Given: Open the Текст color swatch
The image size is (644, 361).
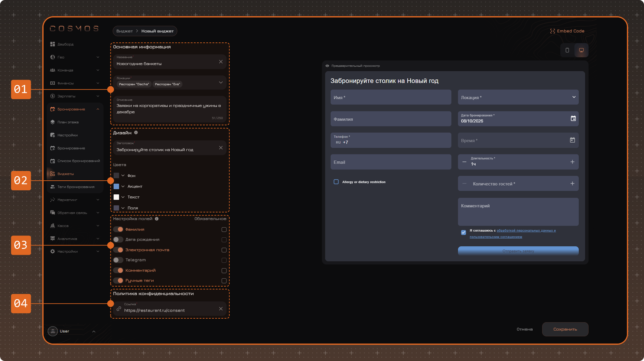Looking at the screenshot, I should tap(116, 197).
